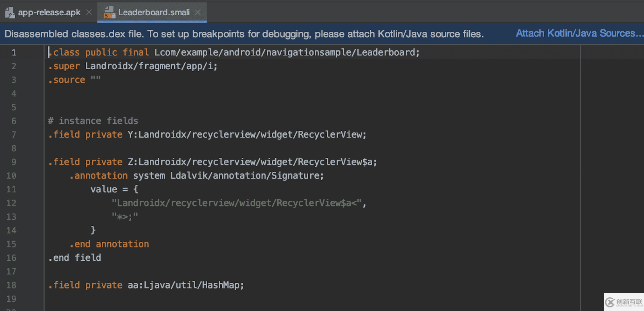Image resolution: width=644 pixels, height=311 pixels.
Task: Click line number 18 in the gutter
Action: click(11, 285)
